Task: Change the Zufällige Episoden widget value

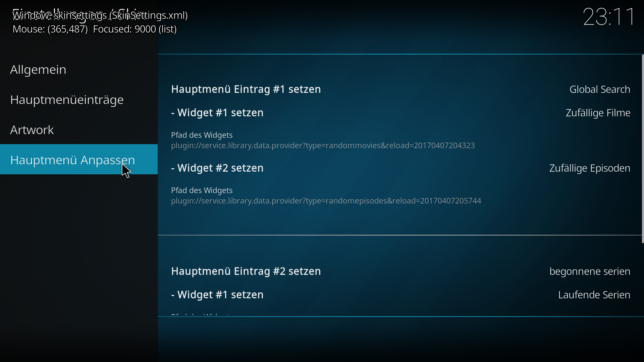Action: click(x=590, y=168)
